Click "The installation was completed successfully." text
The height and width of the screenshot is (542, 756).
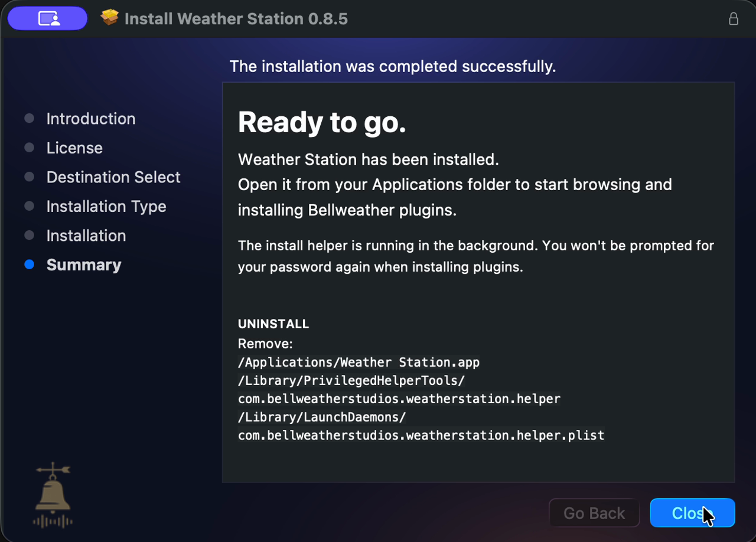pos(393,66)
